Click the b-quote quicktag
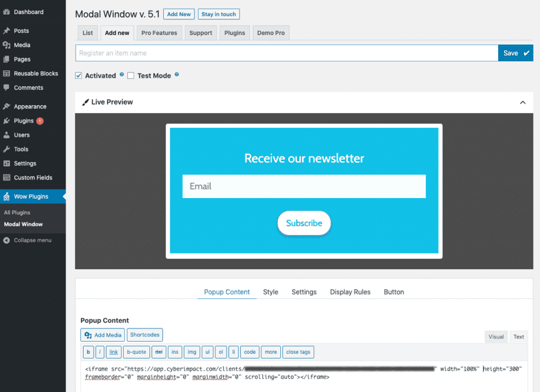 [x=136, y=352]
